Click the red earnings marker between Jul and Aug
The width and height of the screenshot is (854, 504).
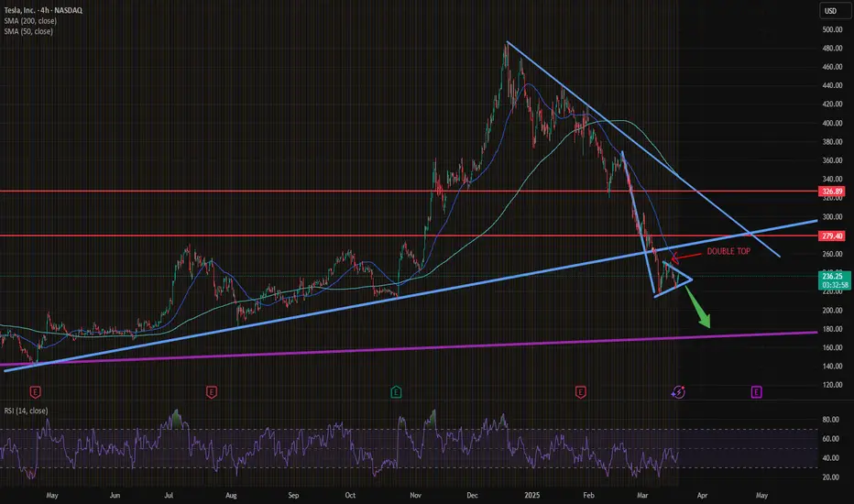212,392
